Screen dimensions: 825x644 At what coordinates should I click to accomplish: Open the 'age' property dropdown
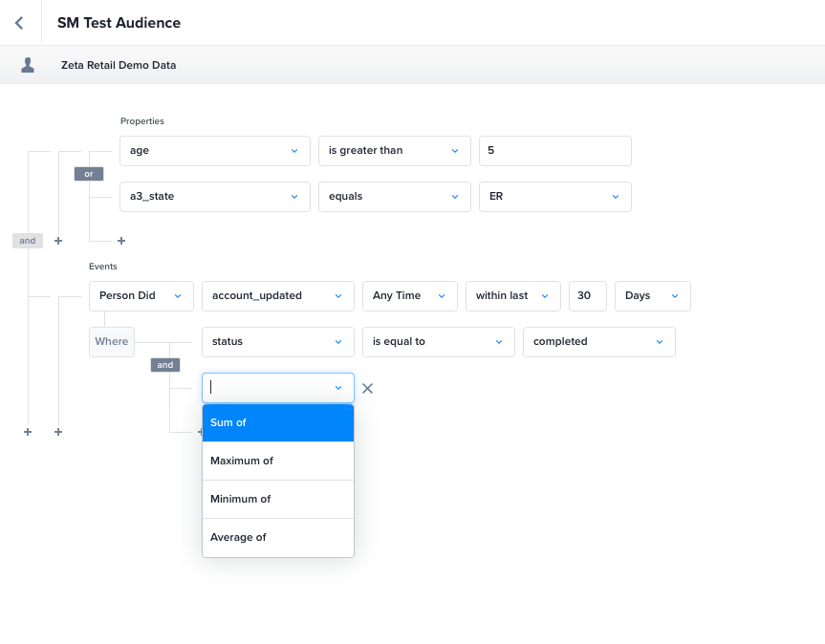(214, 151)
